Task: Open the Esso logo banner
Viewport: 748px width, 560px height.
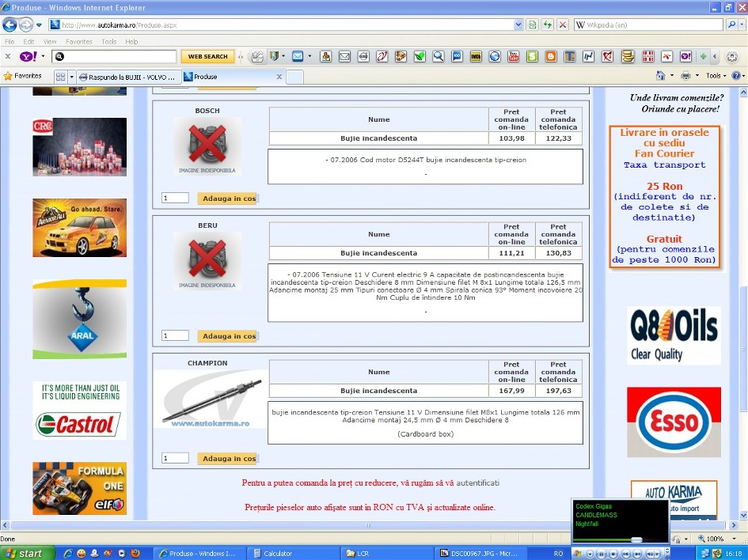Action: point(674,422)
